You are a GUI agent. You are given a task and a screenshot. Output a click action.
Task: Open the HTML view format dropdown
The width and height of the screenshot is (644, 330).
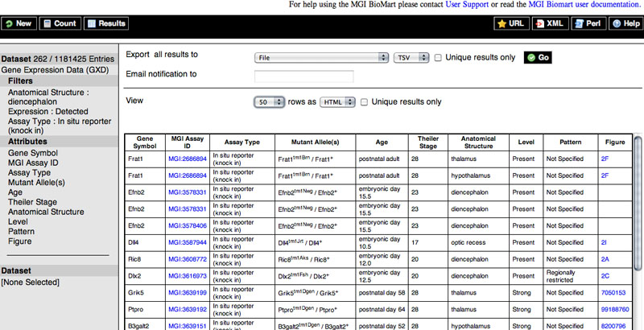click(337, 102)
